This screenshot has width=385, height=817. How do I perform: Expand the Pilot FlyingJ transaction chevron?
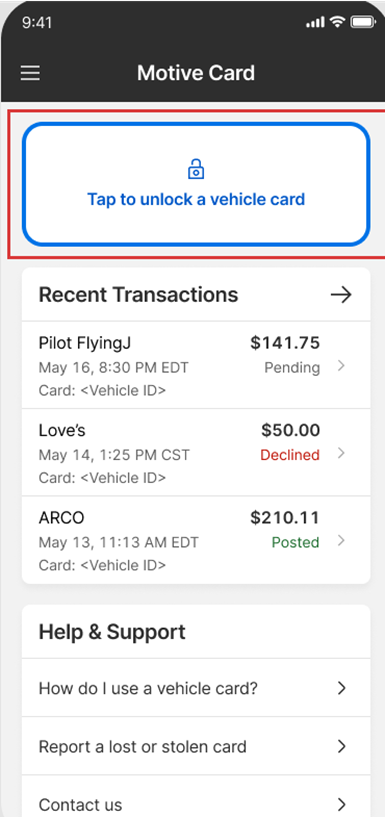pos(341,366)
